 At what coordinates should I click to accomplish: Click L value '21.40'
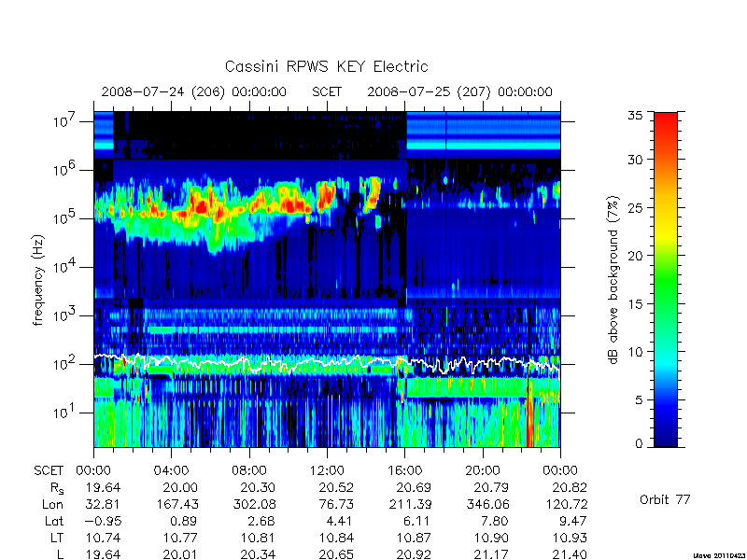click(569, 554)
